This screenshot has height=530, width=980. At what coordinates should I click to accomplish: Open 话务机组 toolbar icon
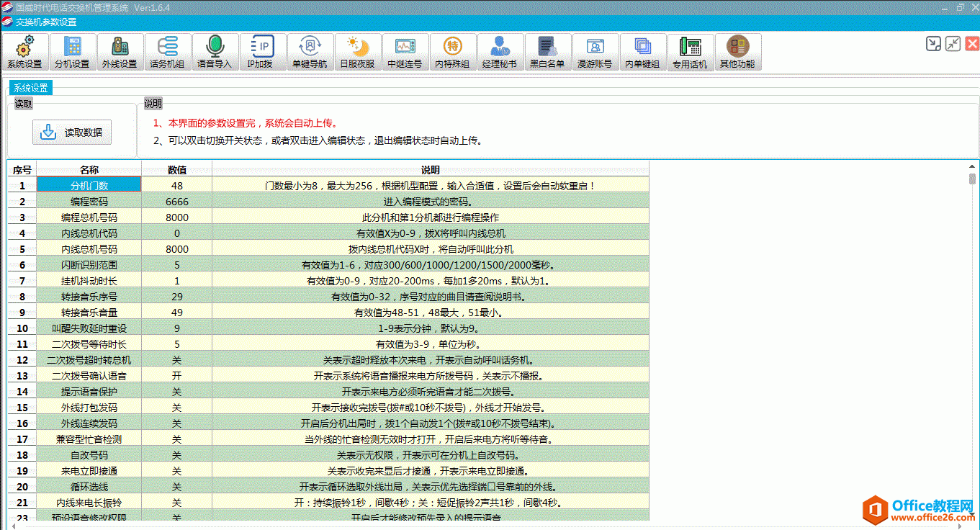(x=167, y=53)
